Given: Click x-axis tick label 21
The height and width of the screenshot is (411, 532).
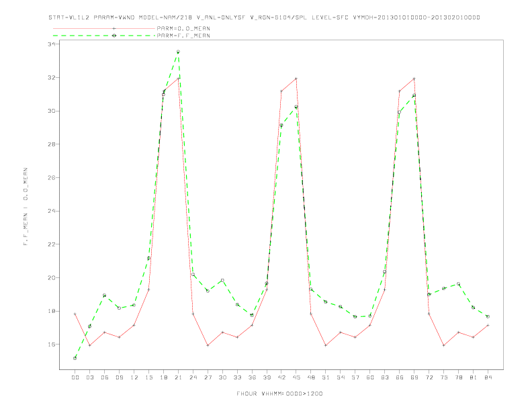Looking at the screenshot, I should tap(178, 377).
